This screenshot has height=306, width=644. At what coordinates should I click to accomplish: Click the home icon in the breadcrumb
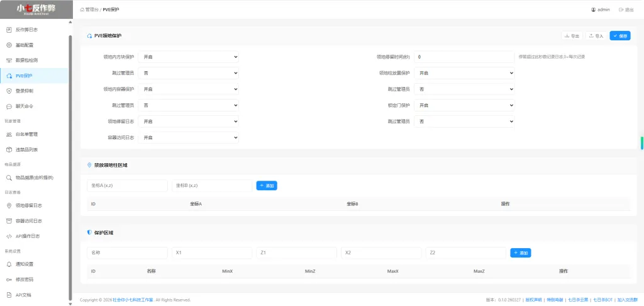point(82,10)
